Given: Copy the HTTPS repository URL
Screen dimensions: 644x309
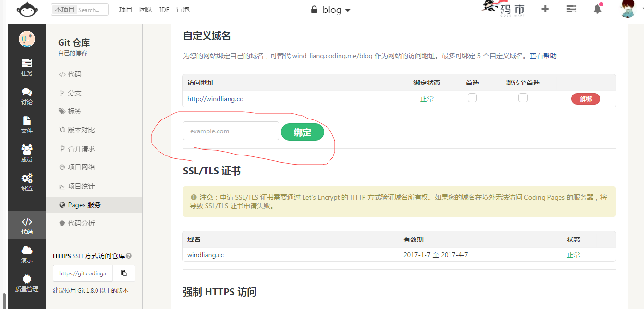Looking at the screenshot, I should click(x=124, y=273).
